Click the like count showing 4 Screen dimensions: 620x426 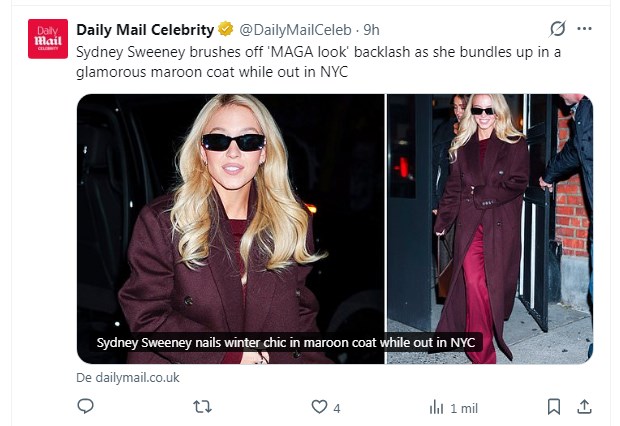click(337, 408)
